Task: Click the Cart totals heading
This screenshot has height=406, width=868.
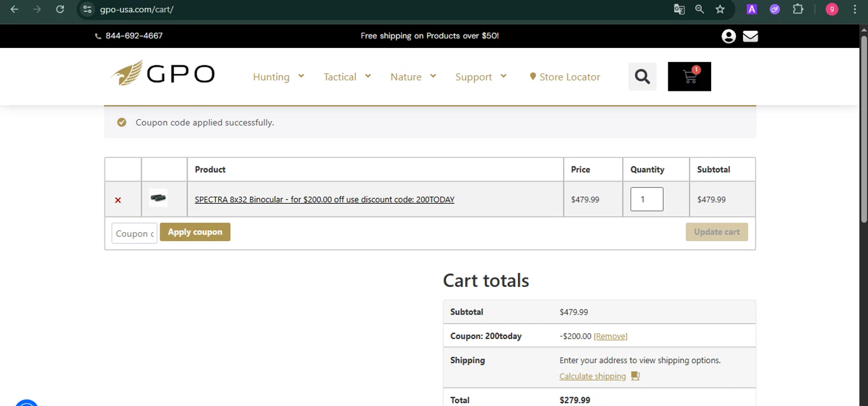Action: [486, 280]
